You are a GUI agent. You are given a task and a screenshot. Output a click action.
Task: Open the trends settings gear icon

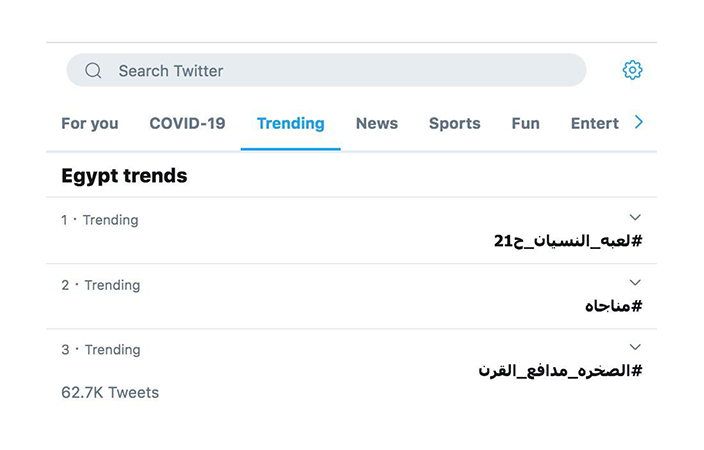tap(632, 70)
